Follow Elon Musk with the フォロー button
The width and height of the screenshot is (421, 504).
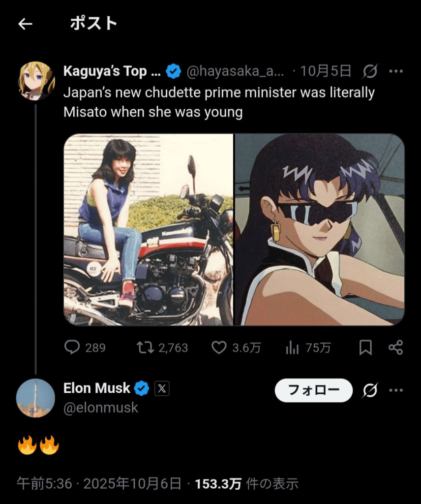pos(313,390)
